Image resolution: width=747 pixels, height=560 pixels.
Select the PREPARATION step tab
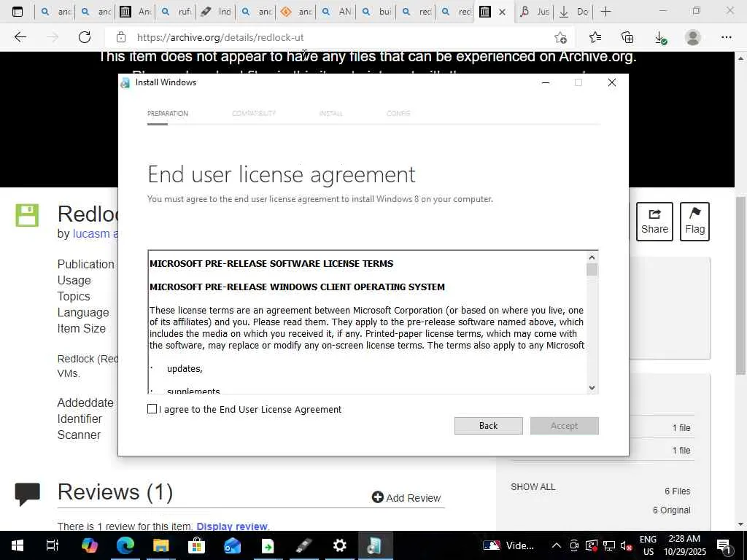(x=168, y=113)
